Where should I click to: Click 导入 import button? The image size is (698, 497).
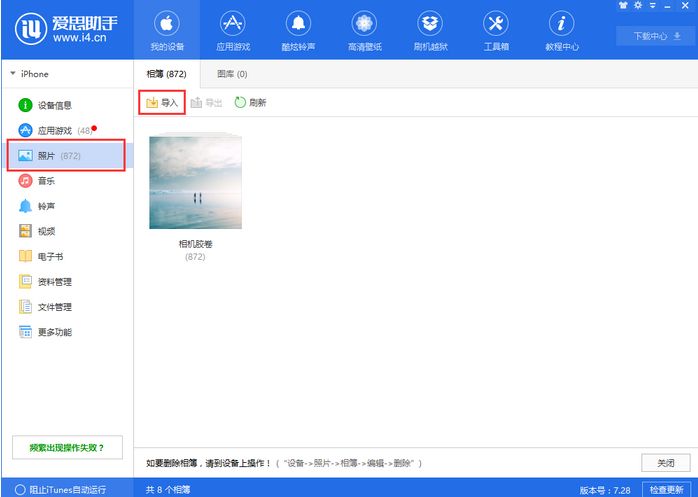coord(162,103)
